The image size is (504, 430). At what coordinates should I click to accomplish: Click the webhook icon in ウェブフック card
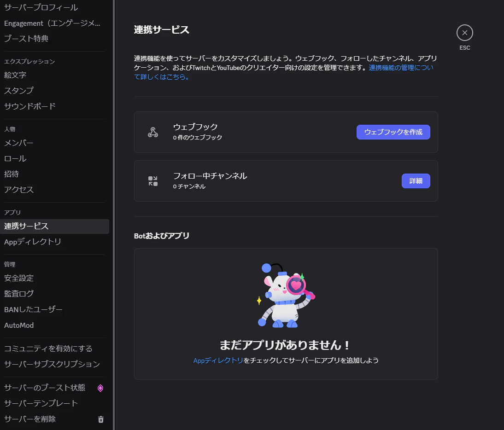pyautogui.click(x=152, y=132)
